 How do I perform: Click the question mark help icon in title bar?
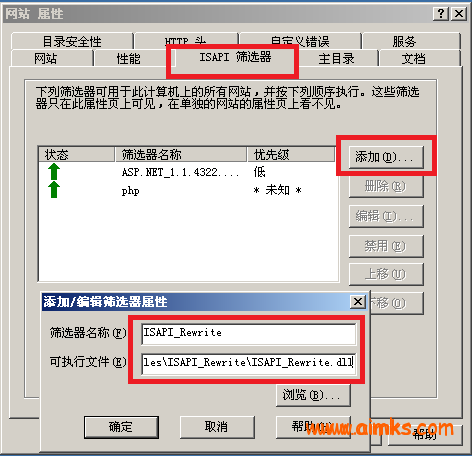click(441, 14)
